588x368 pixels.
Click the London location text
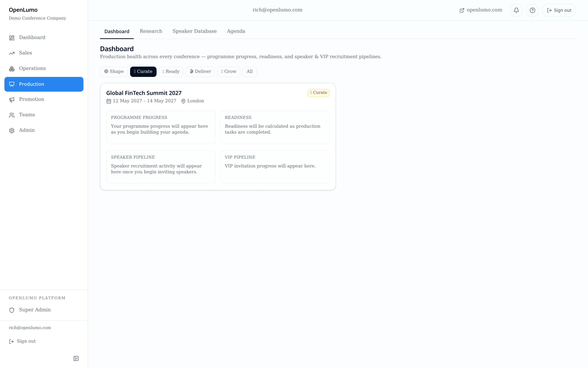[x=196, y=101]
